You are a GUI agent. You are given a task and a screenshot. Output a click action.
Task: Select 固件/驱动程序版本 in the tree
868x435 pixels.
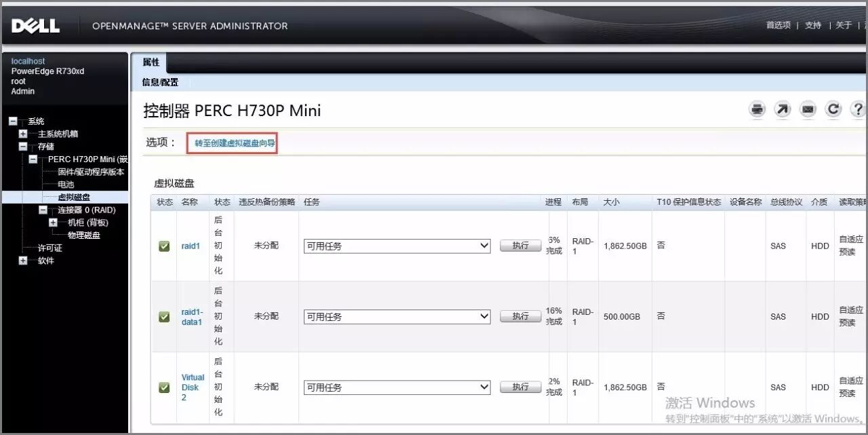(x=91, y=172)
